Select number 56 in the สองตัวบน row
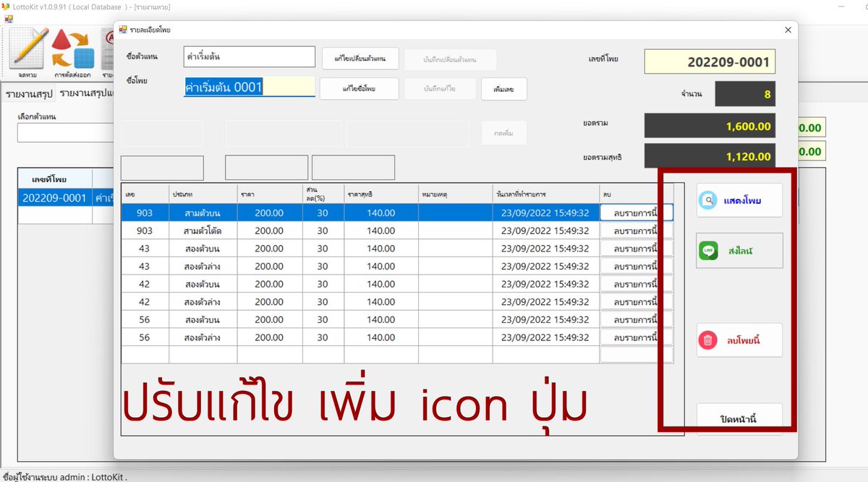The width and height of the screenshot is (868, 482). (145, 319)
